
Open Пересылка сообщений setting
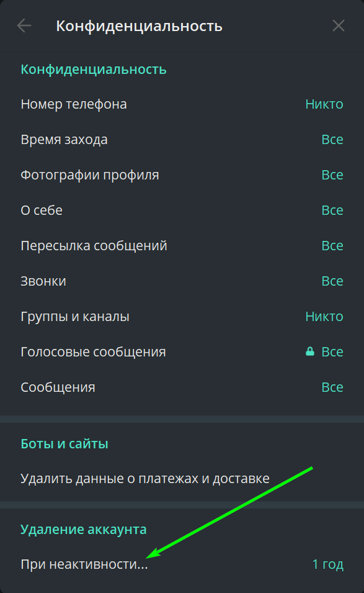(182, 246)
